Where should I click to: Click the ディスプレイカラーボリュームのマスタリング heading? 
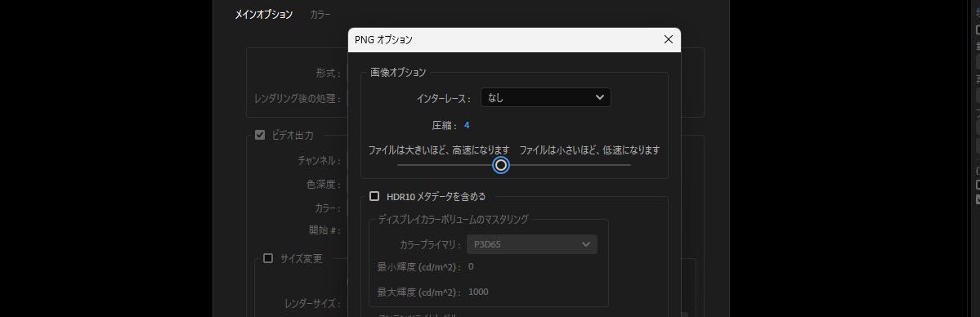point(453,219)
